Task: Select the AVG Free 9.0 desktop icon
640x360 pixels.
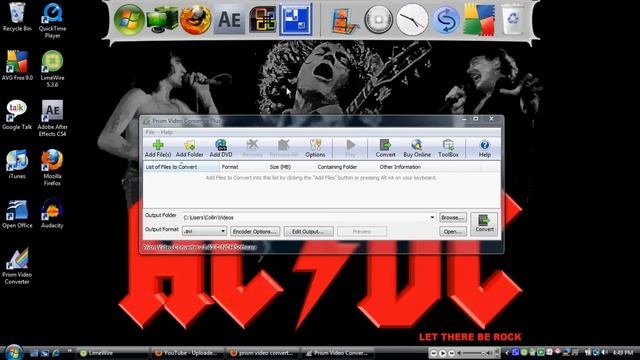Action: [x=17, y=65]
